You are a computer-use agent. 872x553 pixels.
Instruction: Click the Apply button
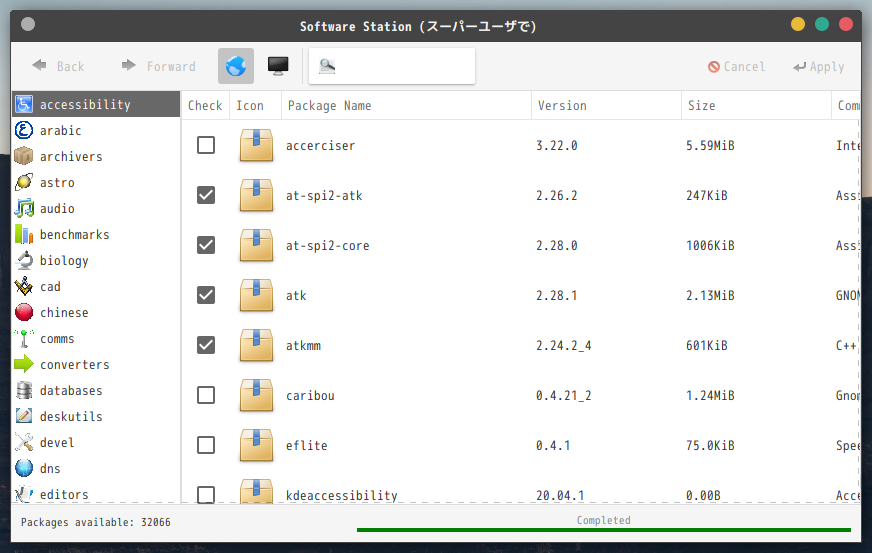[819, 67]
